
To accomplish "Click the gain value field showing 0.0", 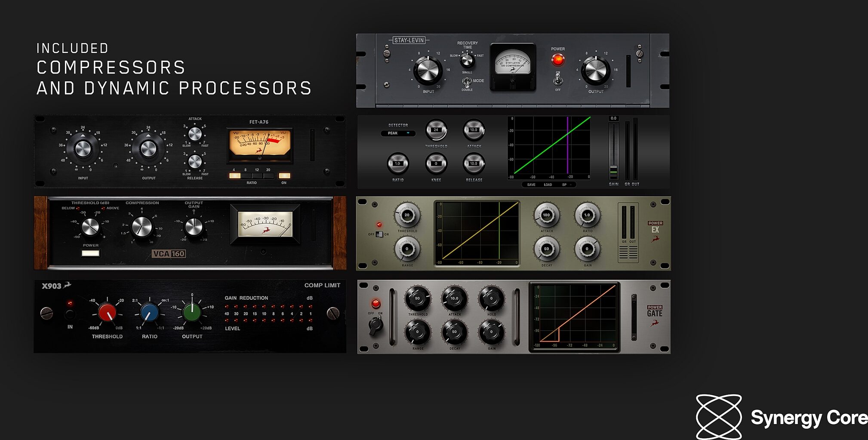I will 613,118.
